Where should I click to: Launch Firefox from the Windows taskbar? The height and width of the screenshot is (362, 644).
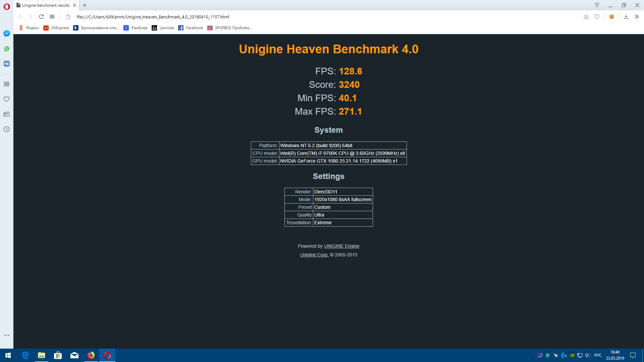pyautogui.click(x=91, y=355)
